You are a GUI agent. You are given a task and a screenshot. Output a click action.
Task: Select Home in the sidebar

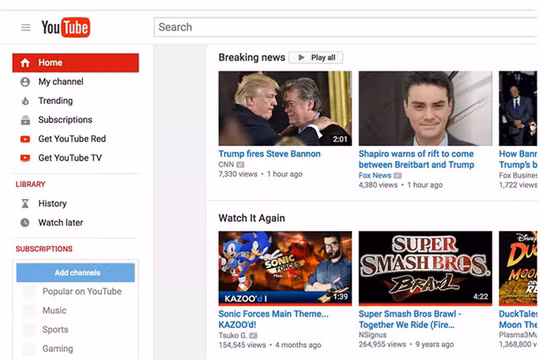point(75,63)
